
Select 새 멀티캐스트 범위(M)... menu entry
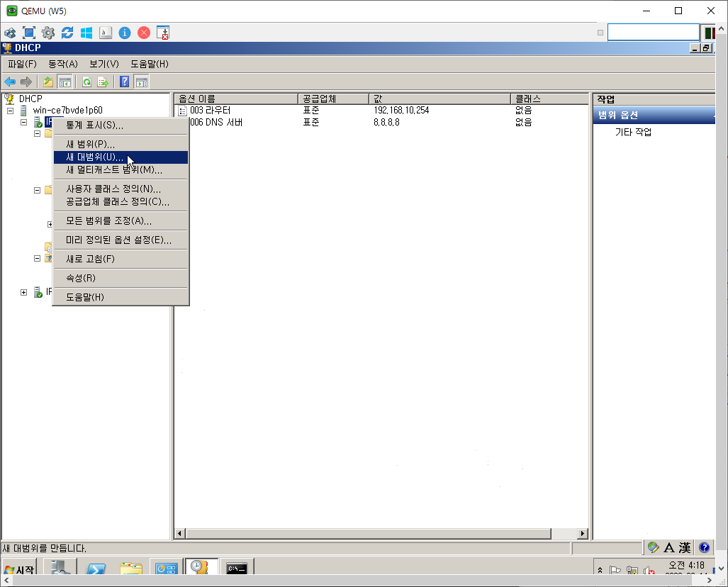tap(121, 170)
